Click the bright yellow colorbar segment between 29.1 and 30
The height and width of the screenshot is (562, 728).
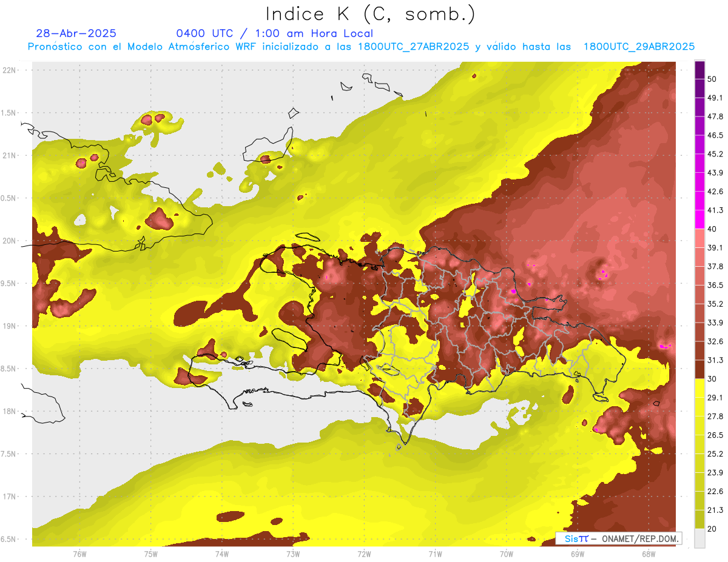(x=699, y=388)
